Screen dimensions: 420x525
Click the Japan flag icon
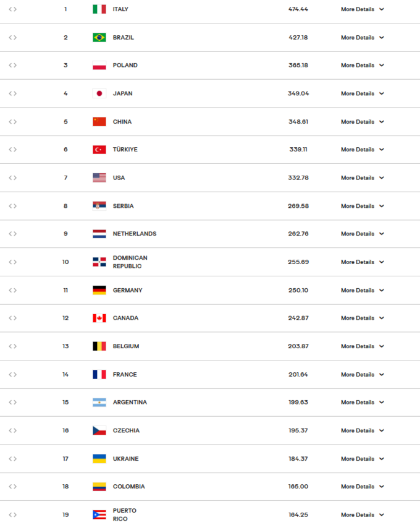point(99,93)
